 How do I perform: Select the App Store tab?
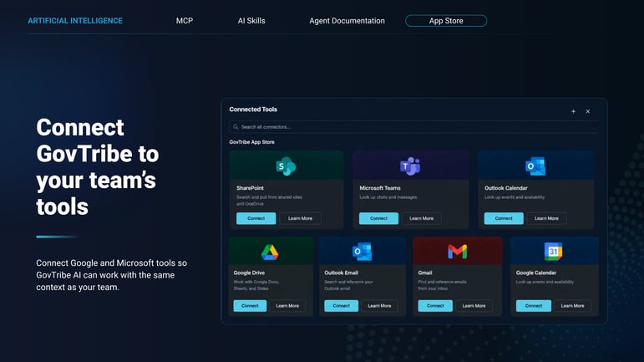click(x=446, y=21)
